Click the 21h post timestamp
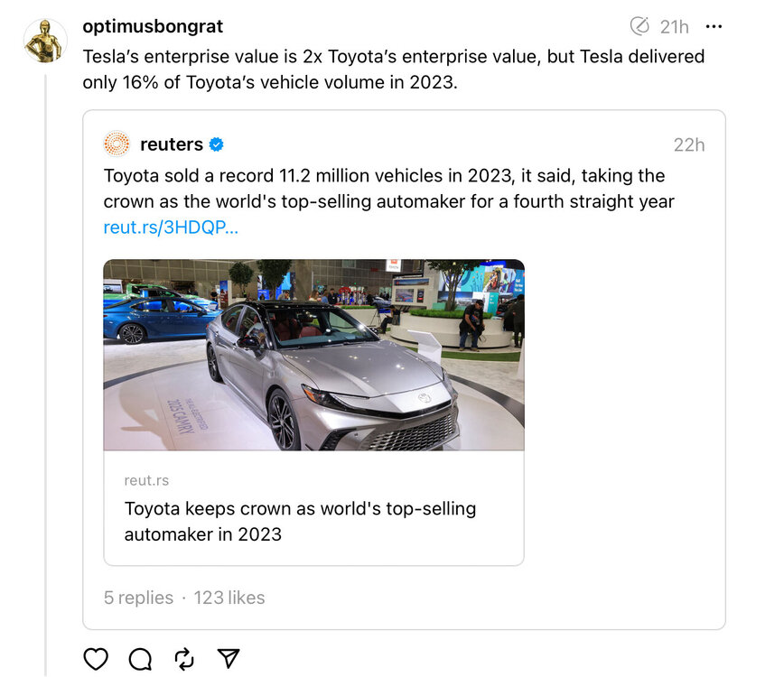784x677 pixels. point(676,26)
